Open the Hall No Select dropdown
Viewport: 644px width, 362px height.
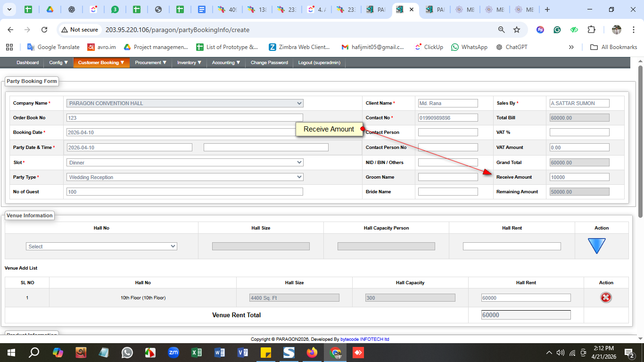(101, 247)
